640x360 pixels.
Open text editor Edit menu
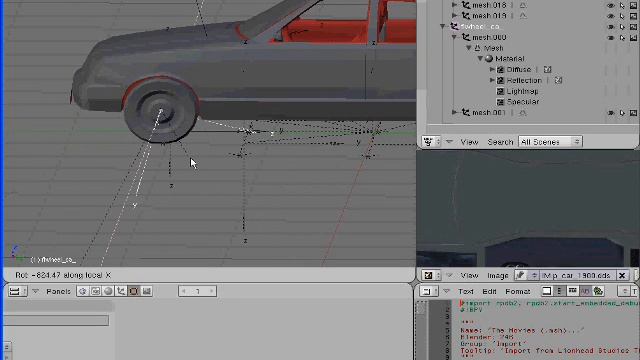pyautogui.click(x=489, y=291)
